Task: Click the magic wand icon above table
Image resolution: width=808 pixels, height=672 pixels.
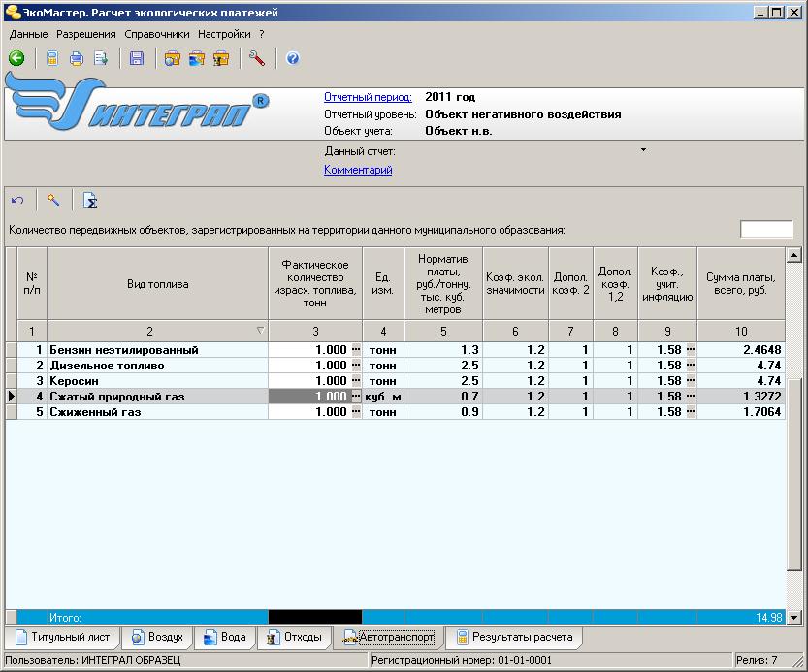Action: click(53, 201)
